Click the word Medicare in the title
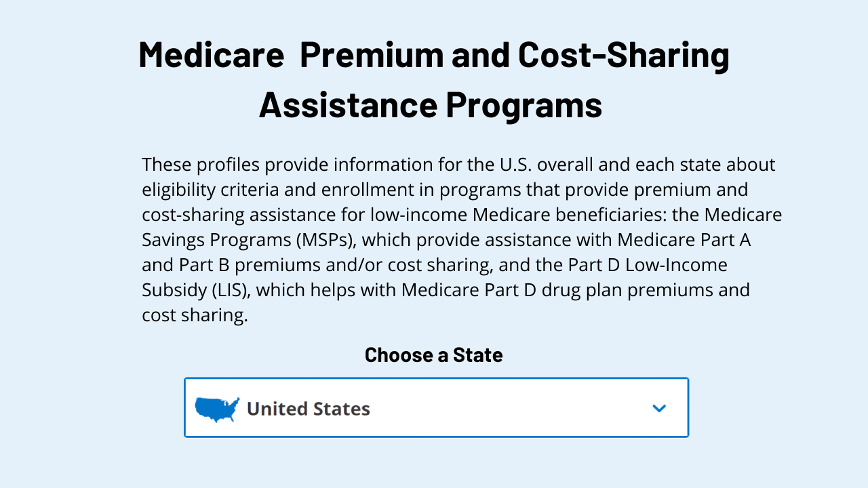Viewport: 868px width, 488px height. pos(211,55)
